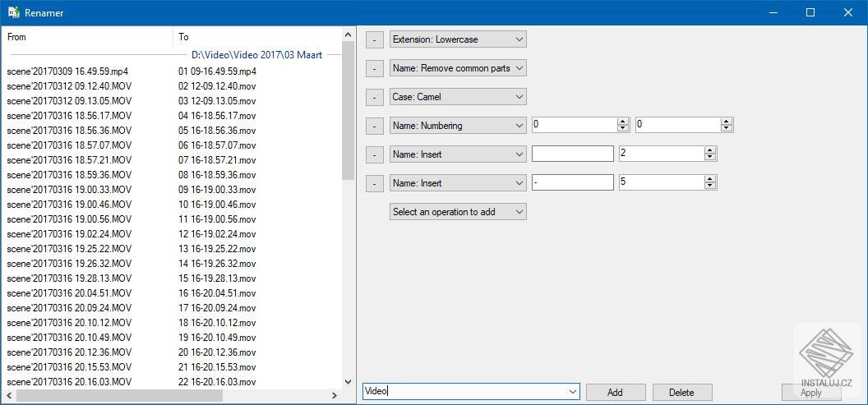The height and width of the screenshot is (405, 868).
Task: Select file scene'20170316 19.02.24.MOV
Action: (70, 234)
